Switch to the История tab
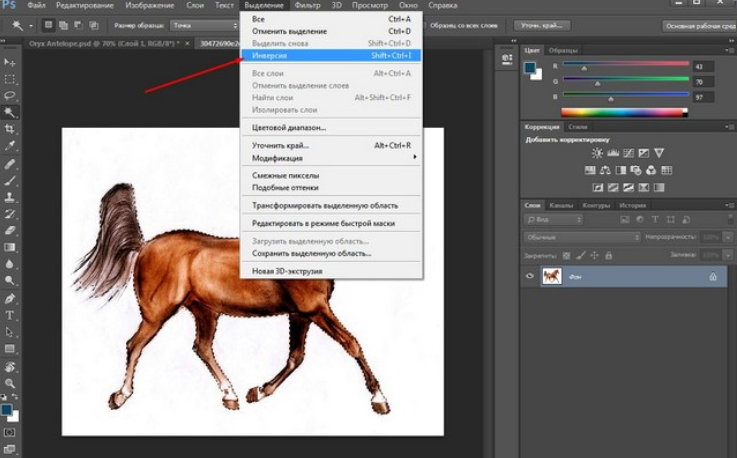 click(632, 205)
